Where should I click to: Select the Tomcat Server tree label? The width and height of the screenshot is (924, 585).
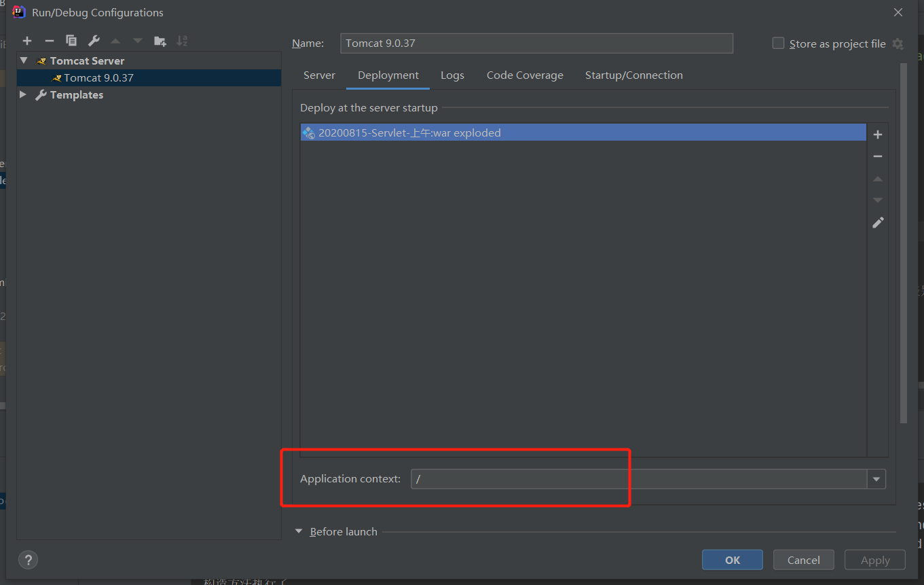pyautogui.click(x=88, y=60)
